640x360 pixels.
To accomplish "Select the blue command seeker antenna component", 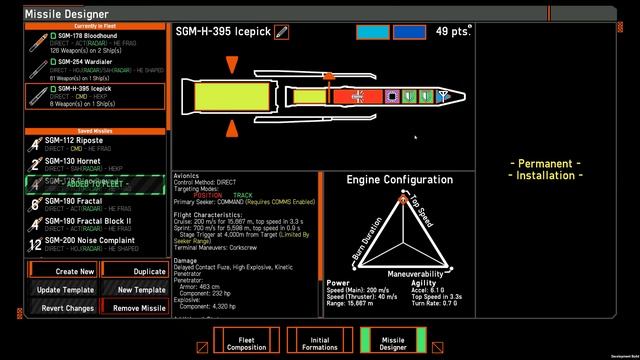I will point(443,97).
